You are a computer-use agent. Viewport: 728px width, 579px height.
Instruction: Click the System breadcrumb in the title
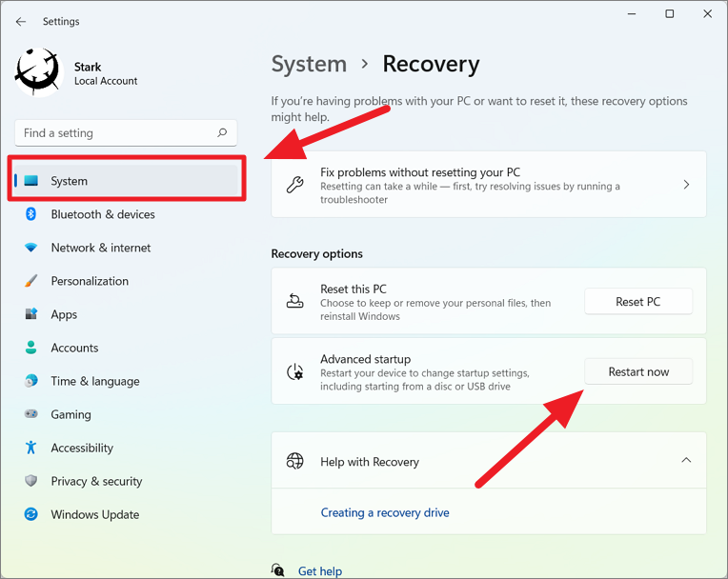[309, 64]
